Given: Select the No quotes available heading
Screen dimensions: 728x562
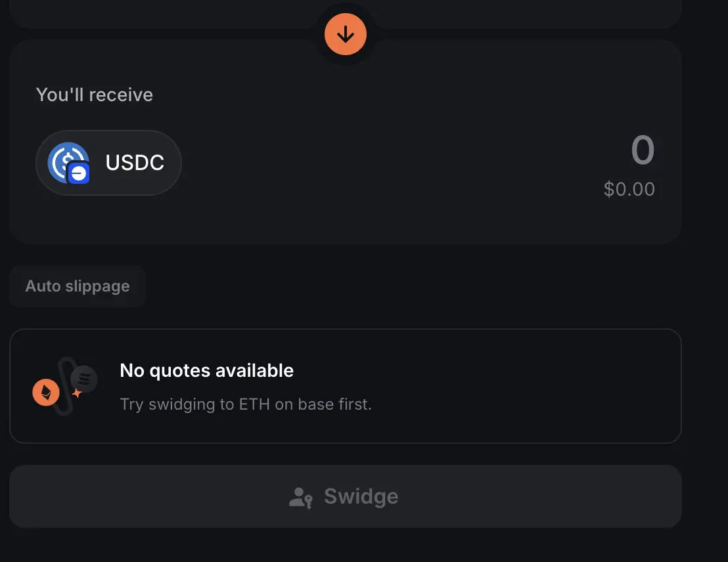Looking at the screenshot, I should pos(206,370).
